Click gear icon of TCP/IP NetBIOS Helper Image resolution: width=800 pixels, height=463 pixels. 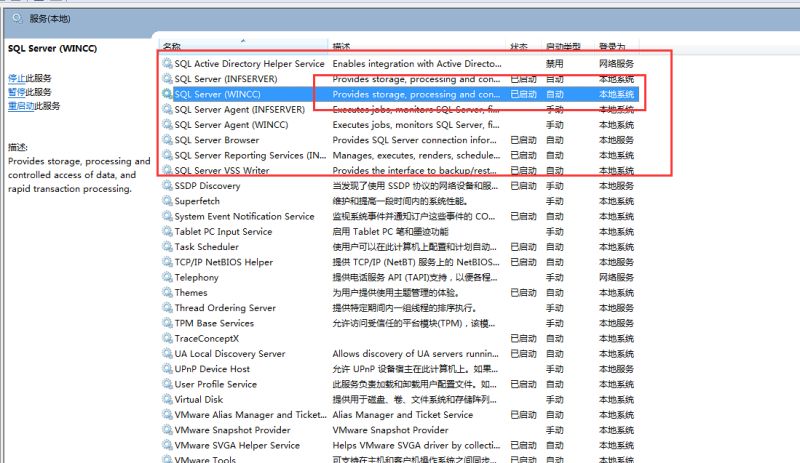(167, 262)
